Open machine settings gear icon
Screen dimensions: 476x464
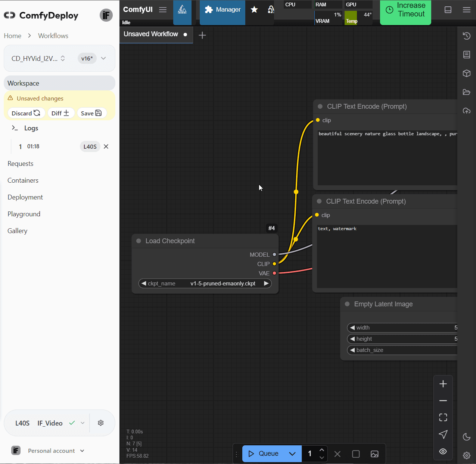(x=101, y=423)
